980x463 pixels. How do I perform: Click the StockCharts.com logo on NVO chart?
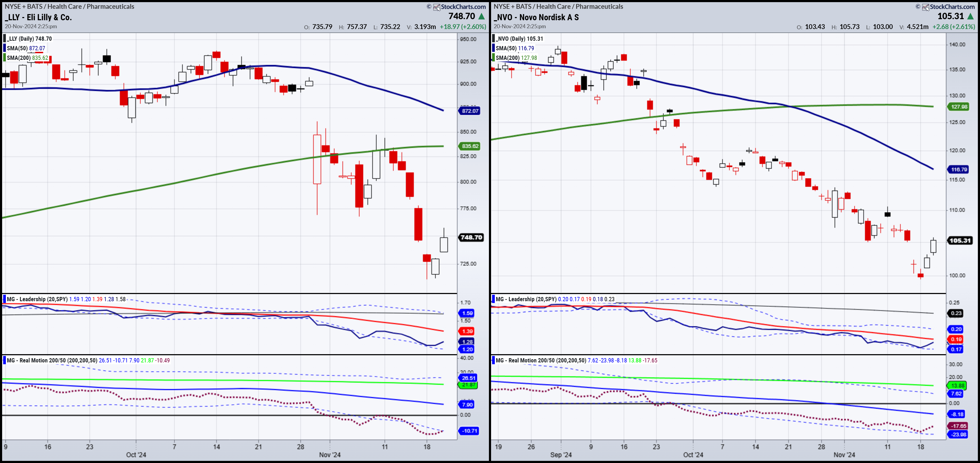[x=948, y=7]
